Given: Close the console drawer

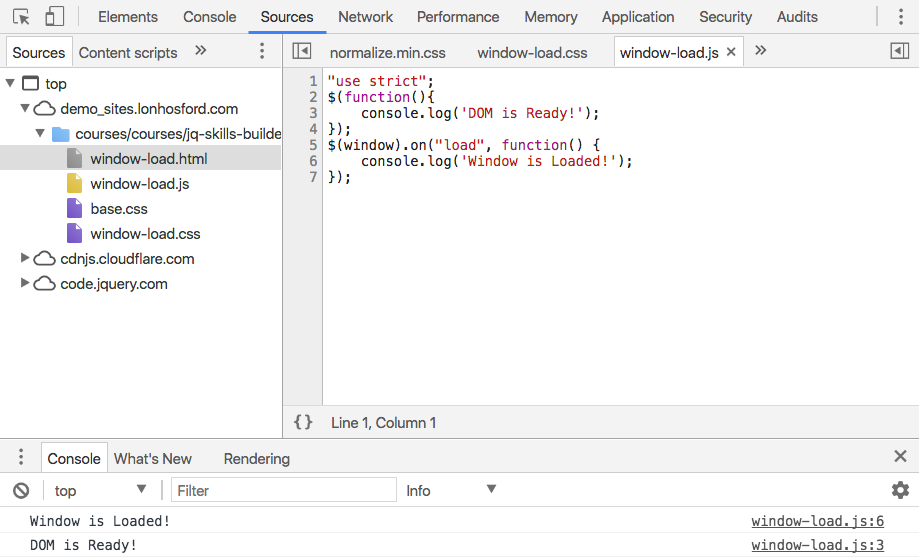Looking at the screenshot, I should click(900, 456).
